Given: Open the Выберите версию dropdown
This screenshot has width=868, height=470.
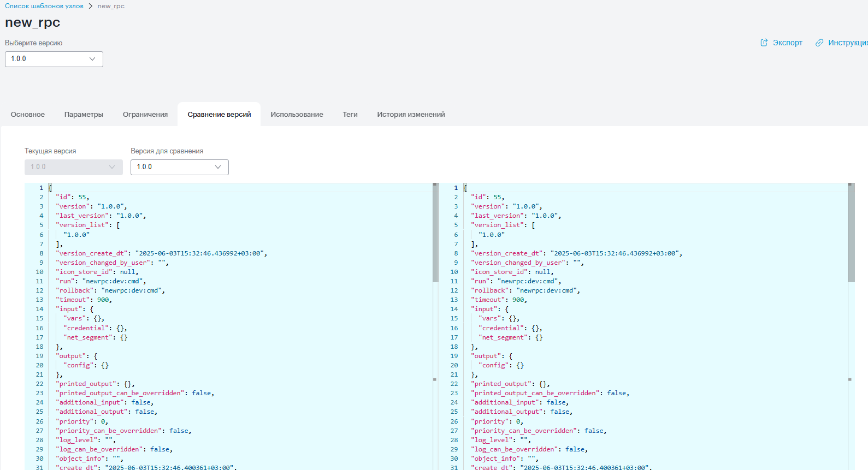Looking at the screenshot, I should coord(54,59).
